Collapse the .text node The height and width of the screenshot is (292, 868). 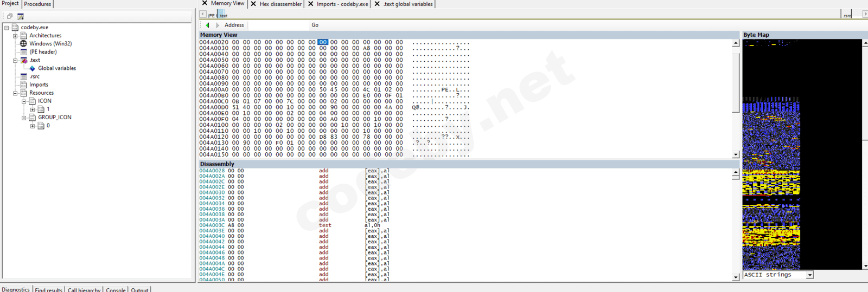15,60
